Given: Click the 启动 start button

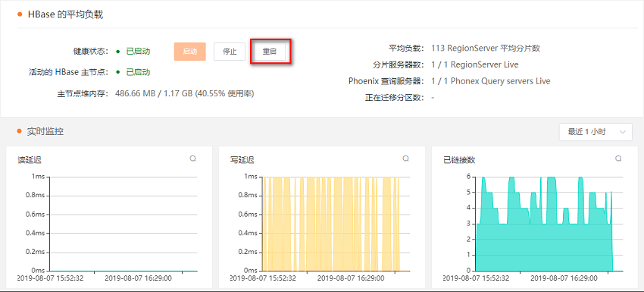Looking at the screenshot, I should tap(189, 52).
